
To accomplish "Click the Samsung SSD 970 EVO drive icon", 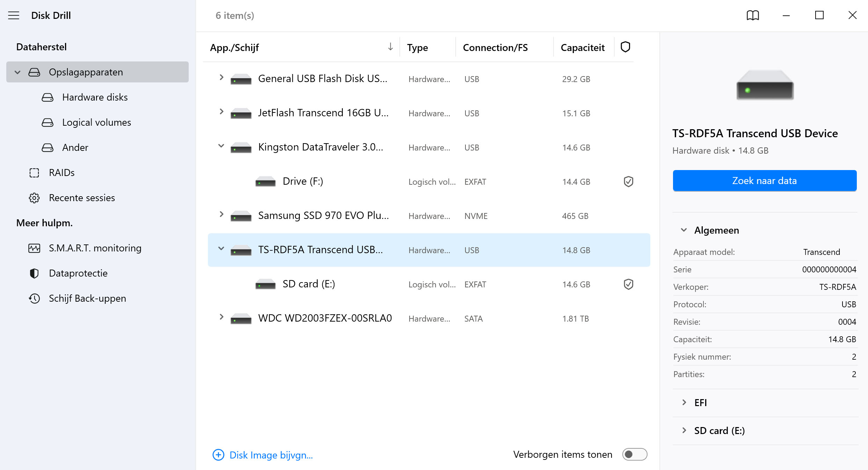I will pyautogui.click(x=241, y=216).
